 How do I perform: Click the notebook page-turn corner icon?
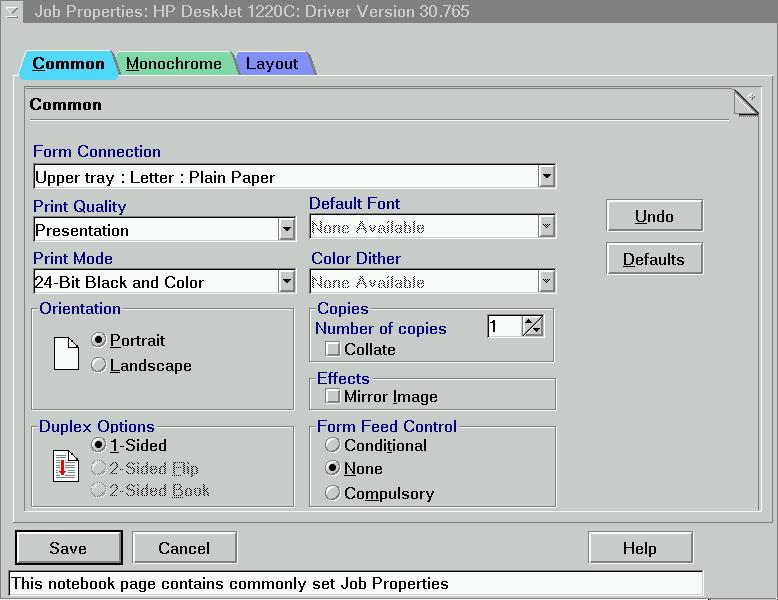pos(746,103)
